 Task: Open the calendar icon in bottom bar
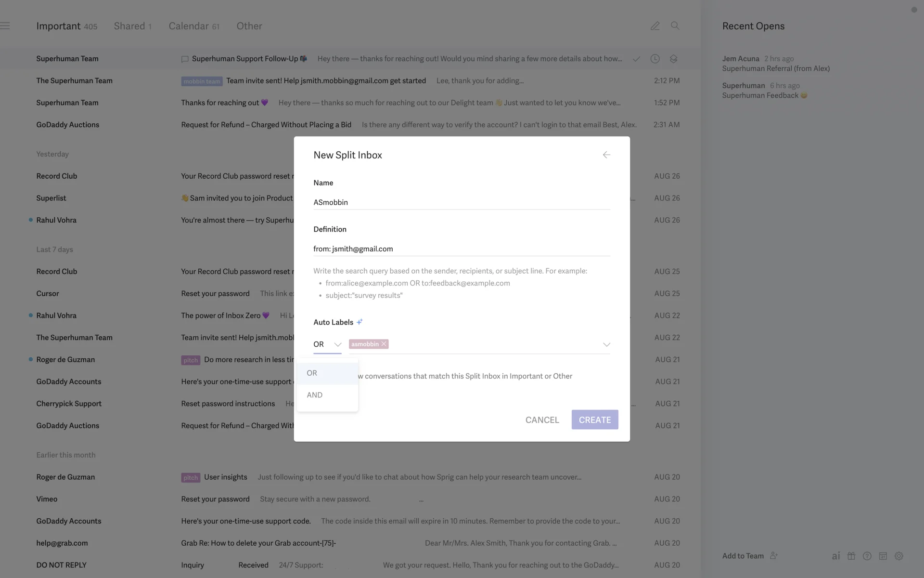pos(883,556)
